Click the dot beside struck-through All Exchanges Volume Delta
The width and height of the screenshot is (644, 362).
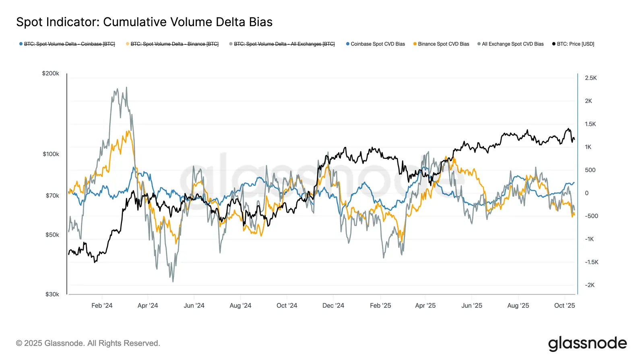231,44
